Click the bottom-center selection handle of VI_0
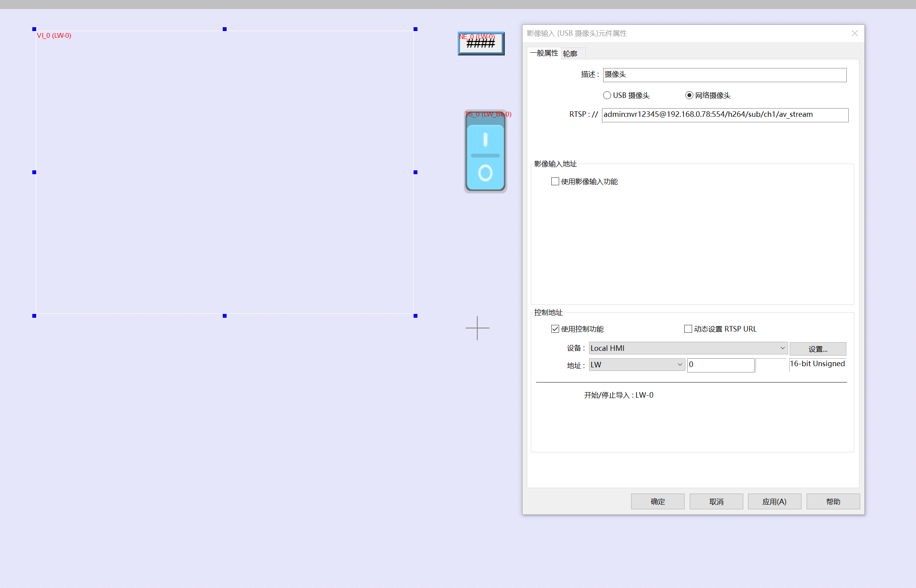 225,316
